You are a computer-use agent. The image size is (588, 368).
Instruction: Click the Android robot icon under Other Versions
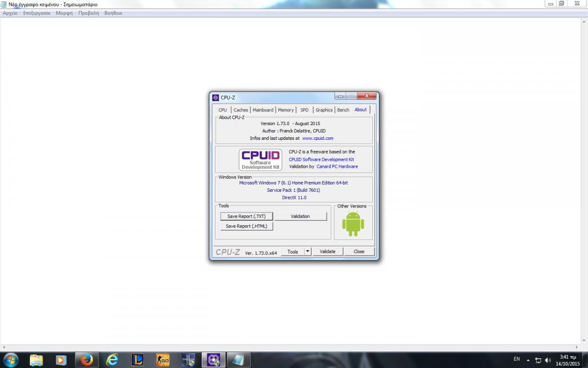pos(353,224)
